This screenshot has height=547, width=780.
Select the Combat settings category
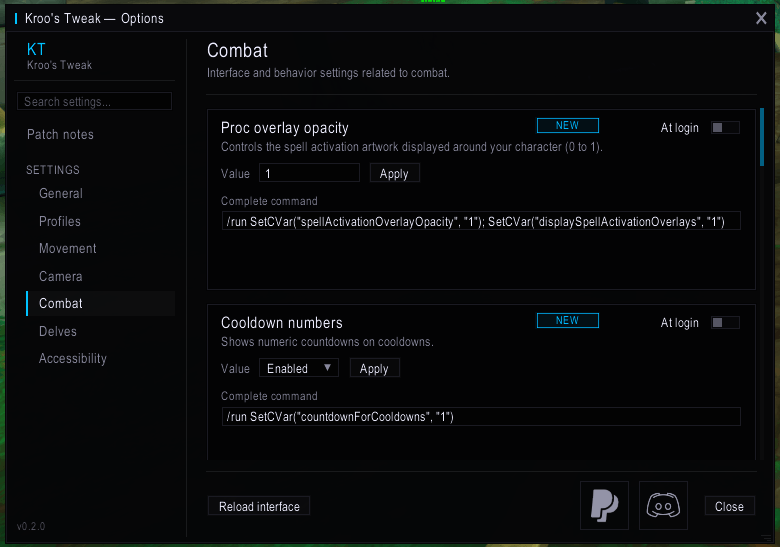tap(100, 303)
